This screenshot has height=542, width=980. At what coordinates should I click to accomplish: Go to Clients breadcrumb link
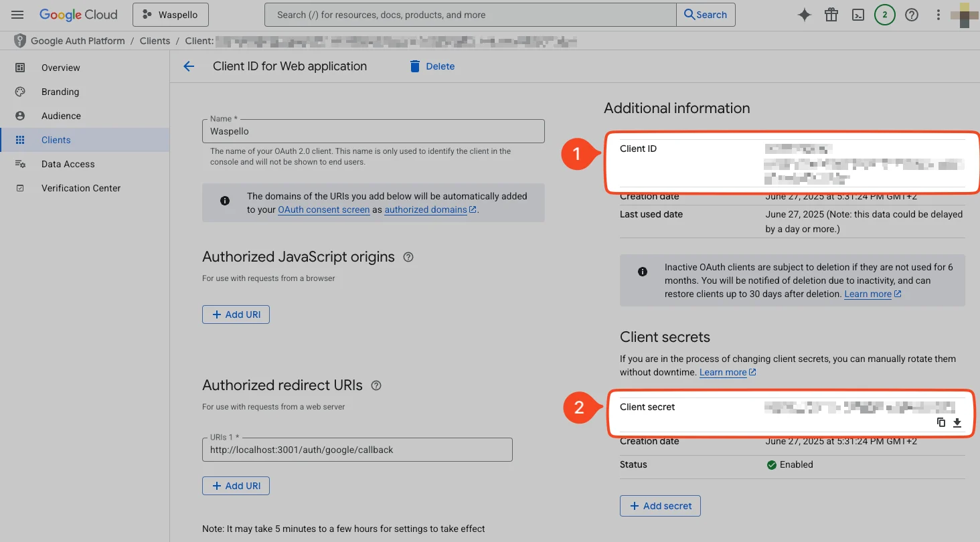155,41
